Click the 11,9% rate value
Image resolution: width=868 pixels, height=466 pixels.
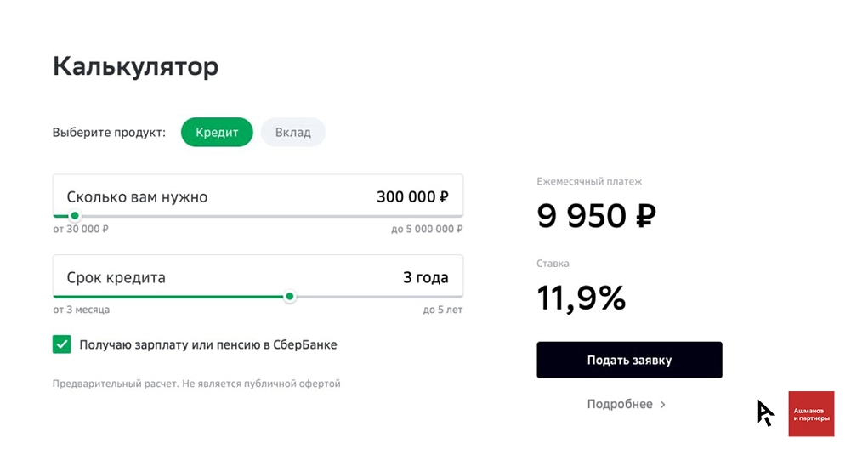tap(582, 298)
